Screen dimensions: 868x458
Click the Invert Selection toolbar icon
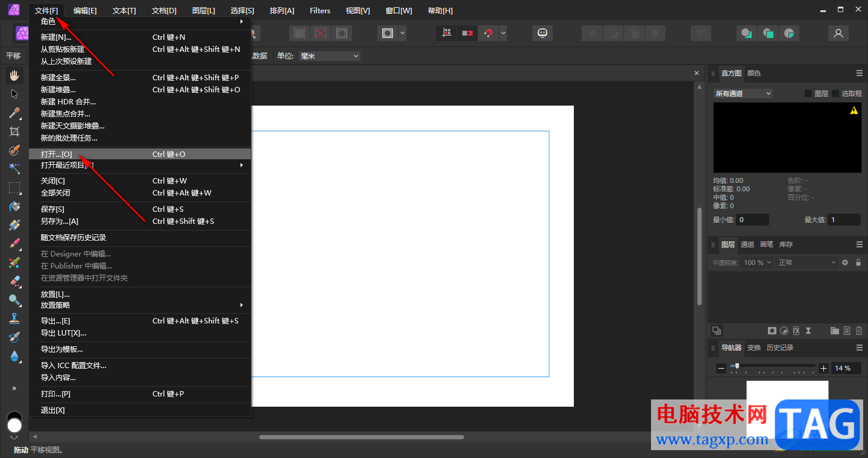pyautogui.click(x=342, y=33)
